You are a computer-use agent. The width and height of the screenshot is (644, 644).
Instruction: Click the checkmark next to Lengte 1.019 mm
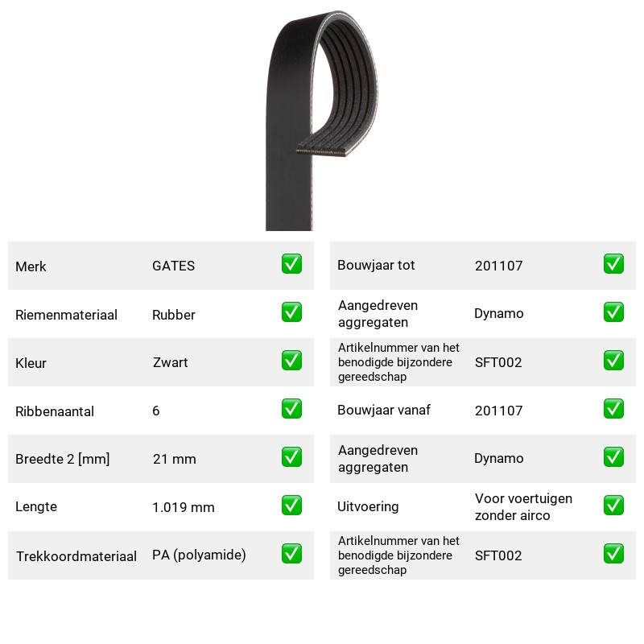pos(291,506)
